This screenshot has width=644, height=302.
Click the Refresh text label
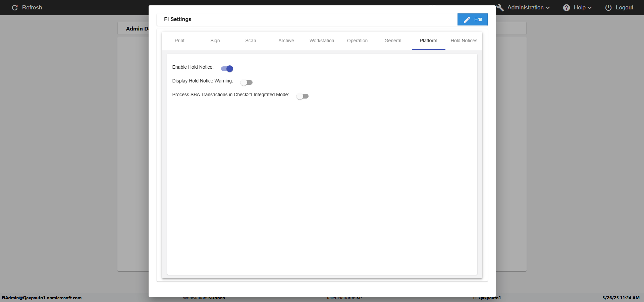32,7
